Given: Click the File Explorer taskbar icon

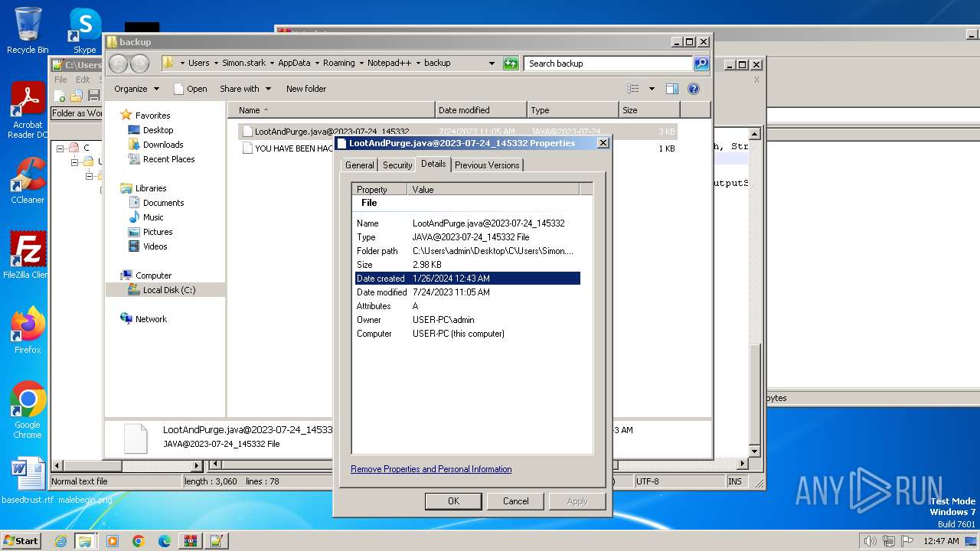Looking at the screenshot, I should 85,541.
